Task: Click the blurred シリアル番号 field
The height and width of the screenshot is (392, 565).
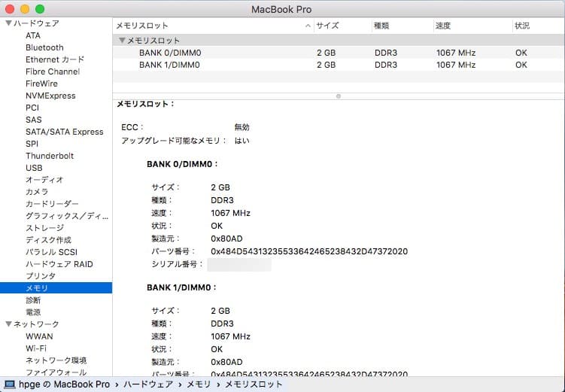Action: [239, 265]
